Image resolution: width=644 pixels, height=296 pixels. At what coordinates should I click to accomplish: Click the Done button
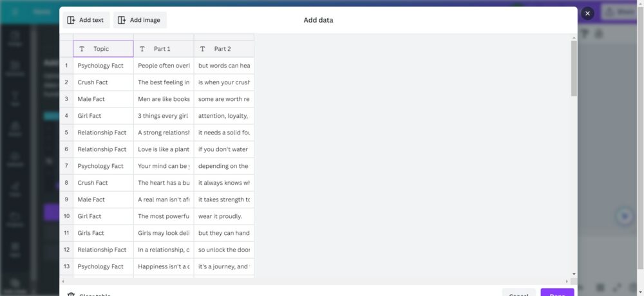tap(557, 292)
